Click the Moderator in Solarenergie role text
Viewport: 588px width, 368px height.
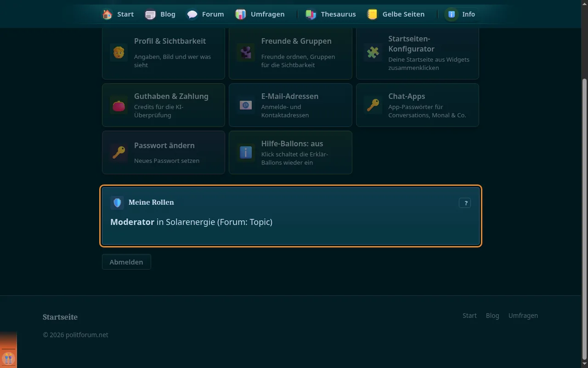tap(191, 222)
